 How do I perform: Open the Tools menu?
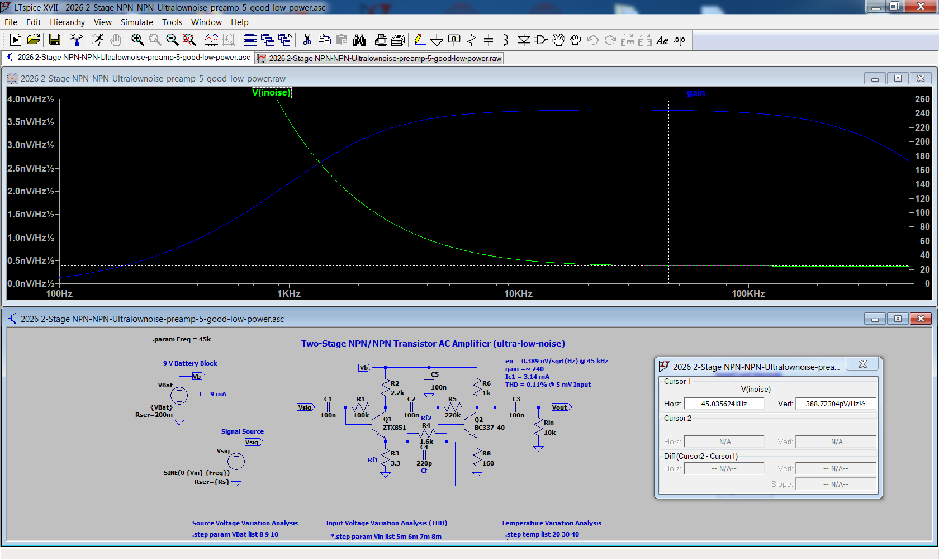172,22
